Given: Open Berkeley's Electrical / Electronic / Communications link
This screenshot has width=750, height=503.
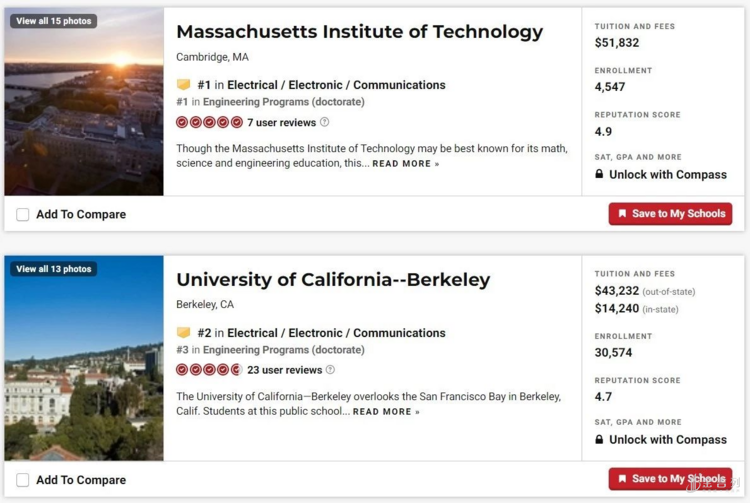Looking at the screenshot, I should click(x=336, y=333).
